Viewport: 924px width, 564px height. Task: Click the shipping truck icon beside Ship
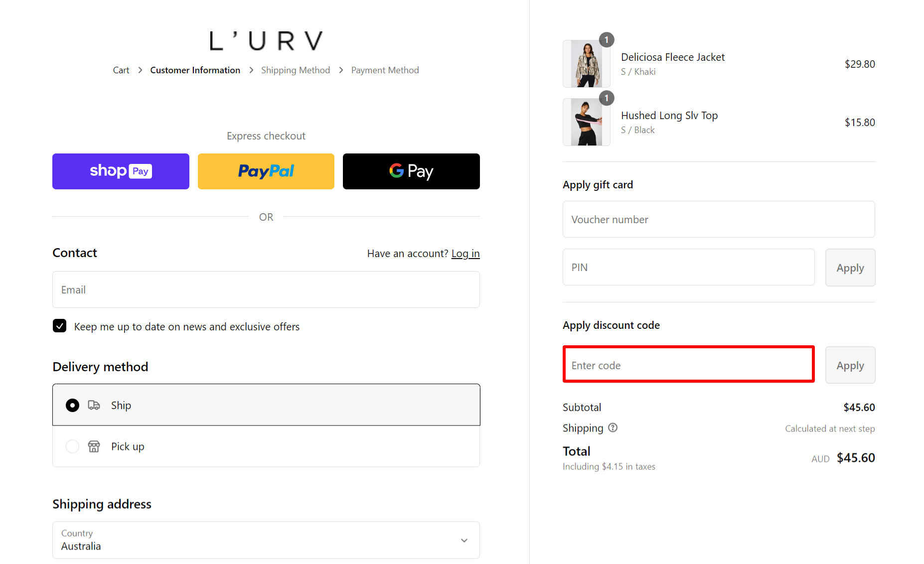94,405
